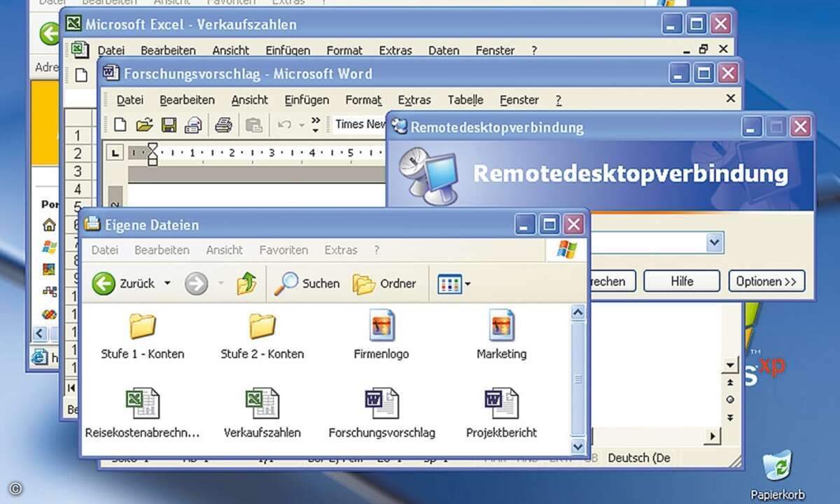
Task: Click the first-sheet navigation arrow in Excel
Action: [x=71, y=388]
